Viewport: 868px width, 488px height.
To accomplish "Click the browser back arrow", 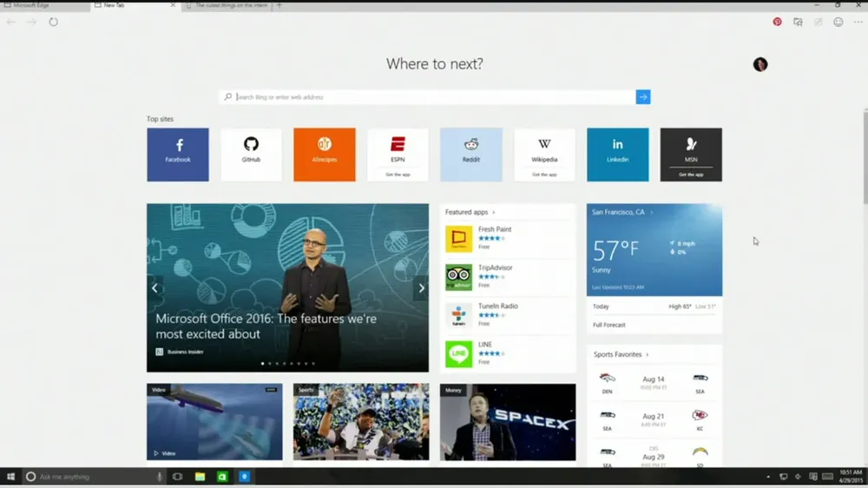I will pos(11,22).
